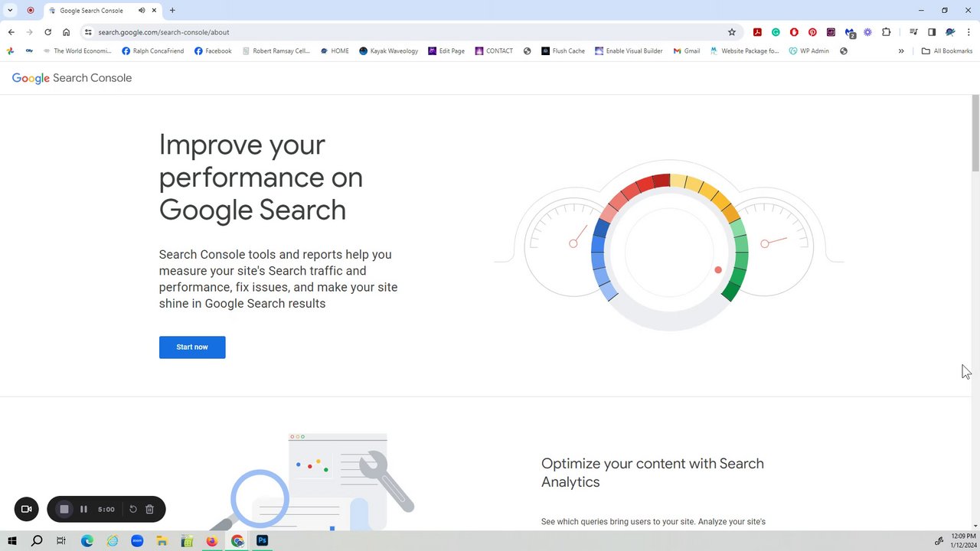Open Photoshop from the taskbar
This screenshot has height=551, width=980.
(262, 540)
